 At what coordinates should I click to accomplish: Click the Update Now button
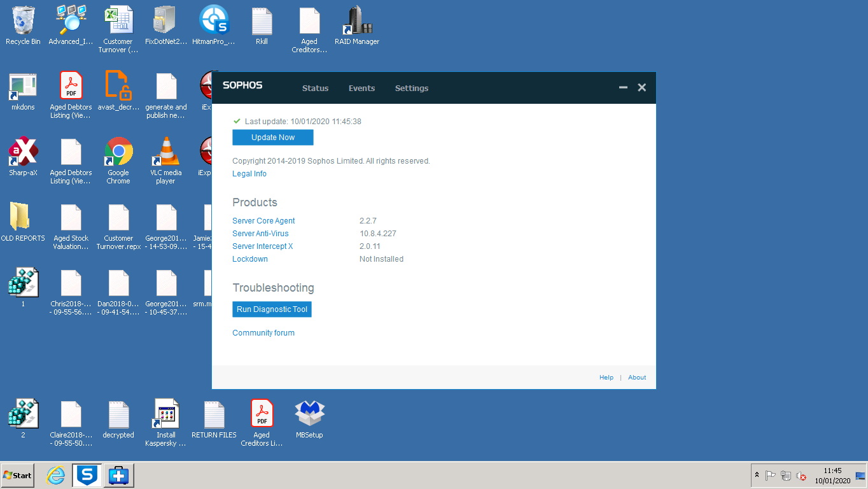273,138
